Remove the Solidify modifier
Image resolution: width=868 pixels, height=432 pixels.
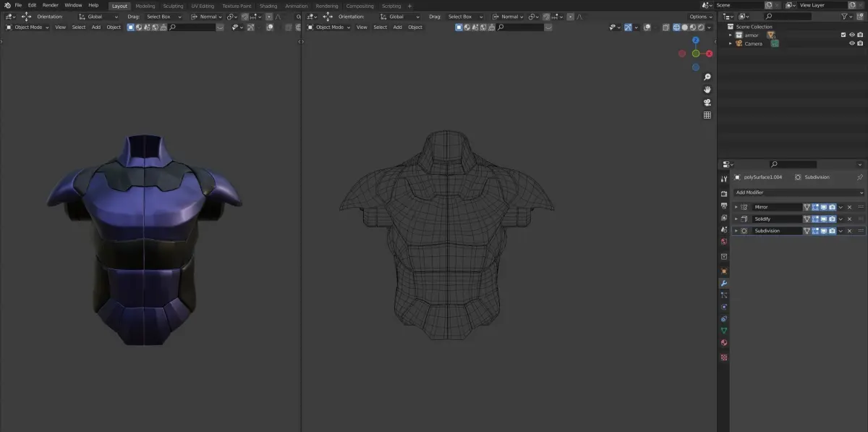pos(850,219)
